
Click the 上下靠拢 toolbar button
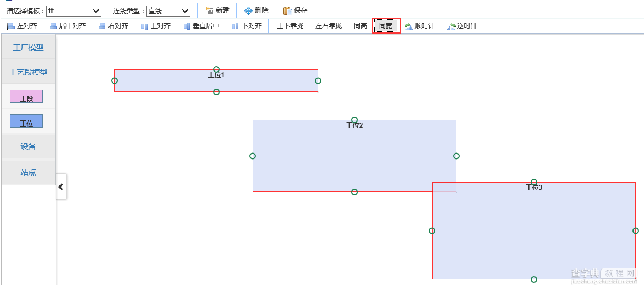290,26
